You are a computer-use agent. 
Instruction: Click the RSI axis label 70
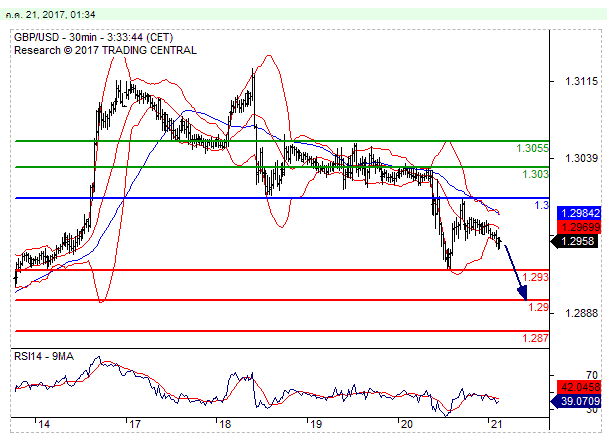click(592, 375)
